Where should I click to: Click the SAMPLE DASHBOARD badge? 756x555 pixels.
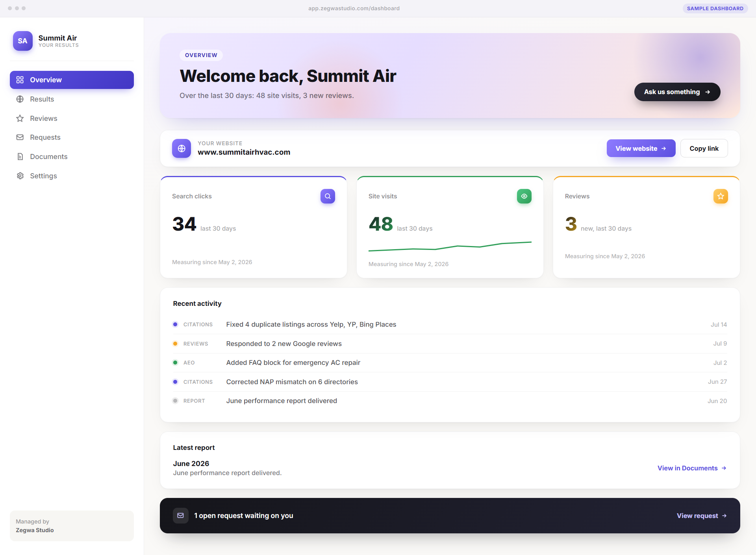(715, 8)
